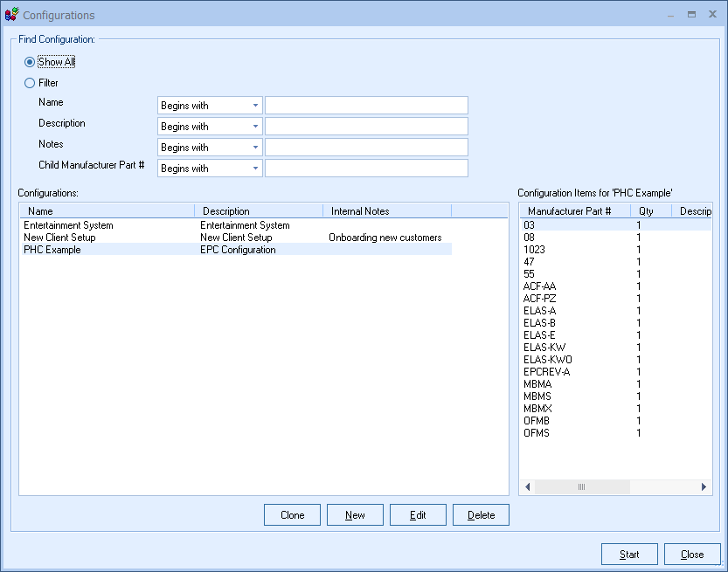728x572 pixels.
Task: Select the New Client Setup configuration
Action: point(59,238)
